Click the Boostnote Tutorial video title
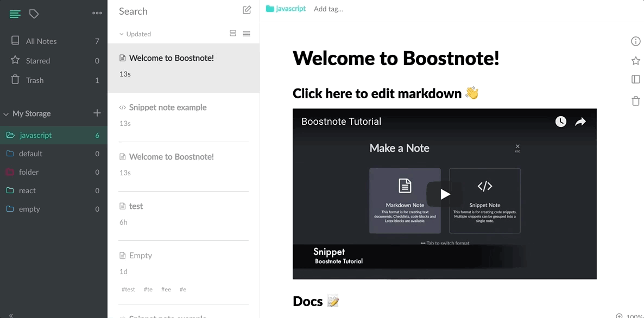The height and width of the screenshot is (318, 644). 341,122
